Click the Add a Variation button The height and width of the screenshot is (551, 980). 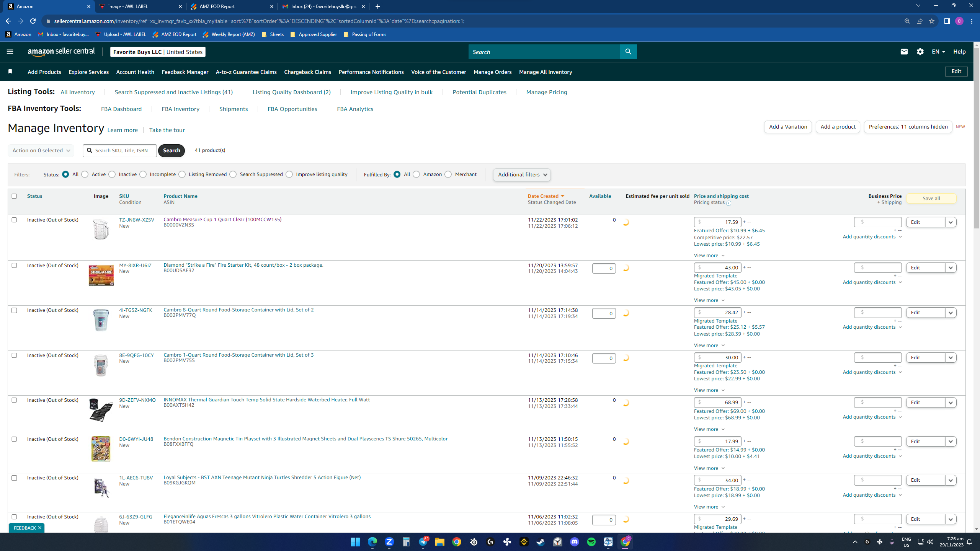tap(788, 127)
